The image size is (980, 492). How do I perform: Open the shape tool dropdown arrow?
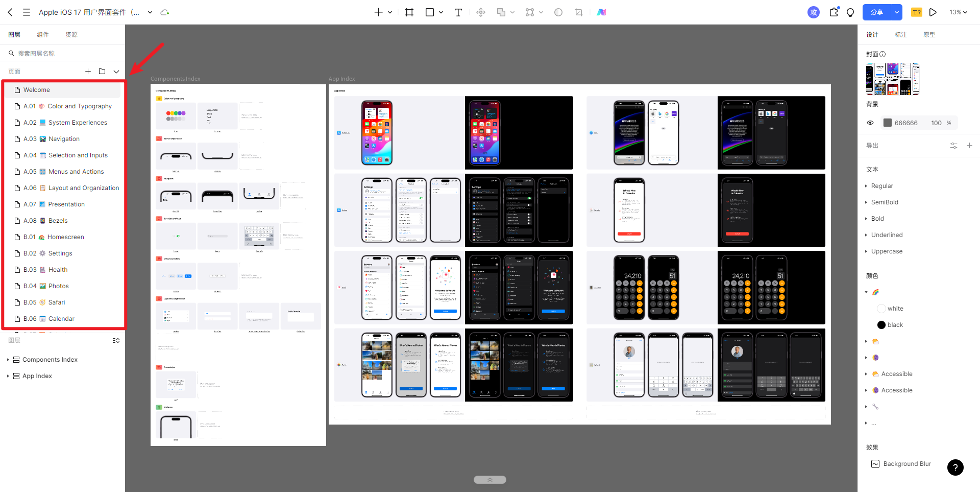click(x=441, y=12)
